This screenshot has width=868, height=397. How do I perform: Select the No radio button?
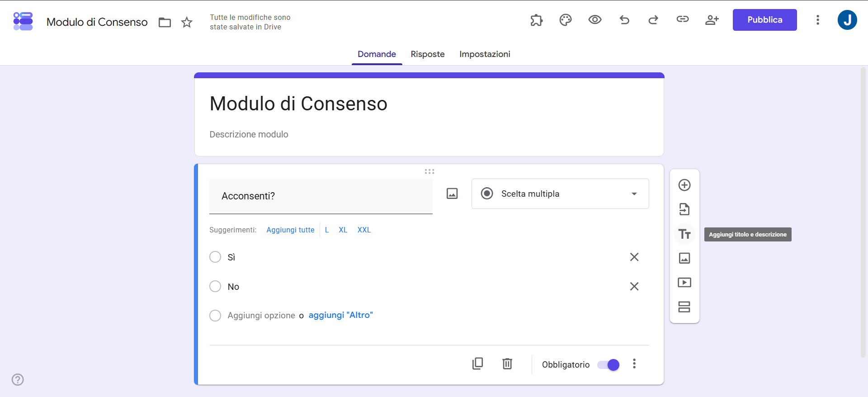pyautogui.click(x=215, y=286)
